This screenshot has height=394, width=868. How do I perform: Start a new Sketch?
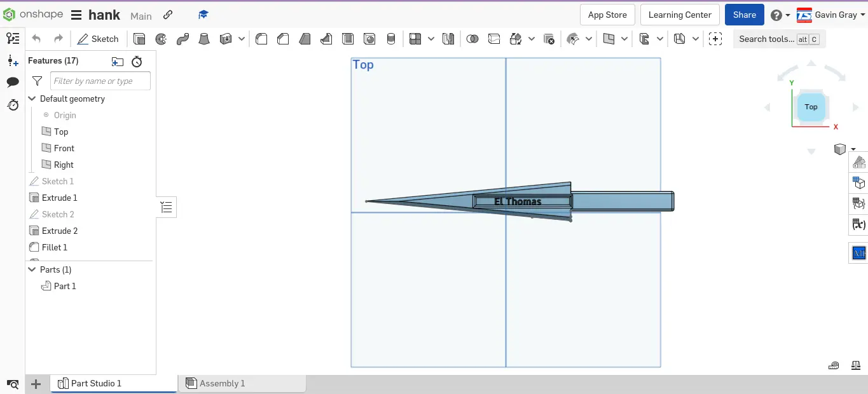pos(98,39)
